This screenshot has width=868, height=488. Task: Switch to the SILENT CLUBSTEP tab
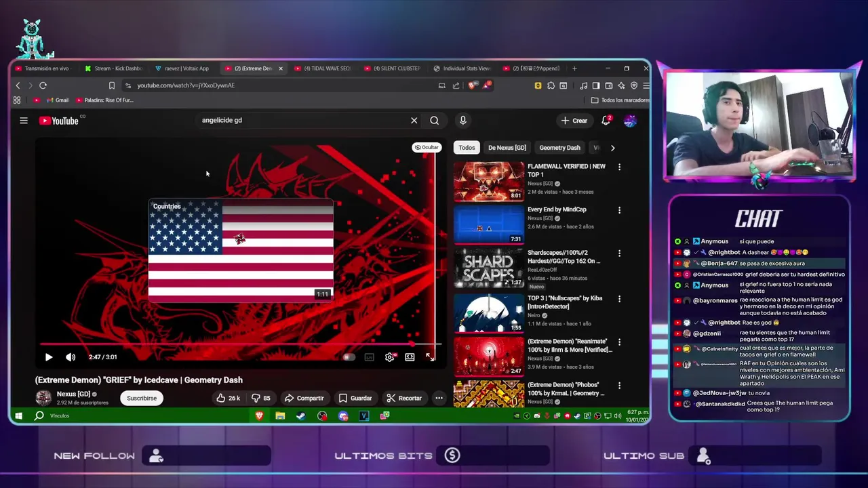pos(392,68)
